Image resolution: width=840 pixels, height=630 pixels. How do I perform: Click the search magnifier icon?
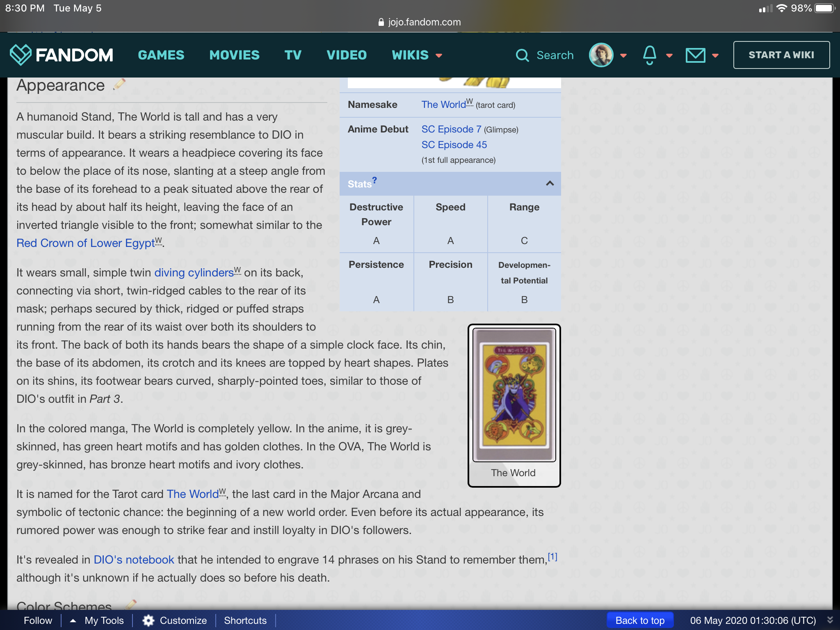pyautogui.click(x=522, y=55)
